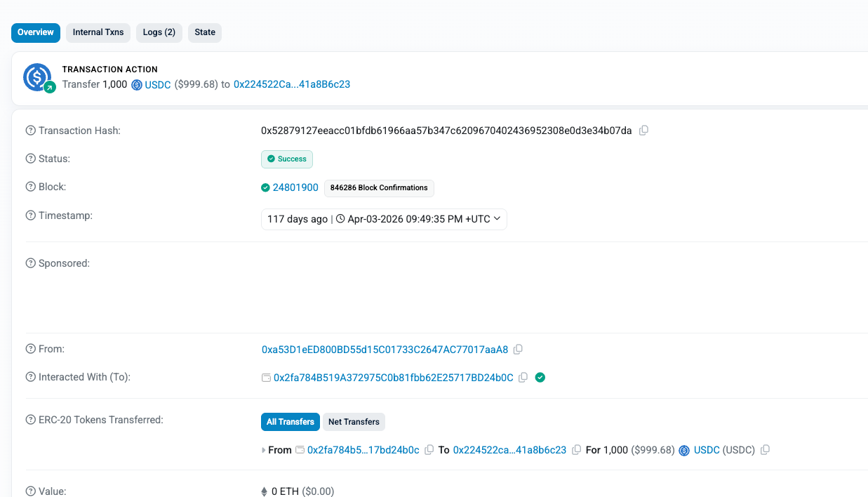The width and height of the screenshot is (868, 497).
Task: Copy the Interacted With contract address
Action: click(x=523, y=377)
